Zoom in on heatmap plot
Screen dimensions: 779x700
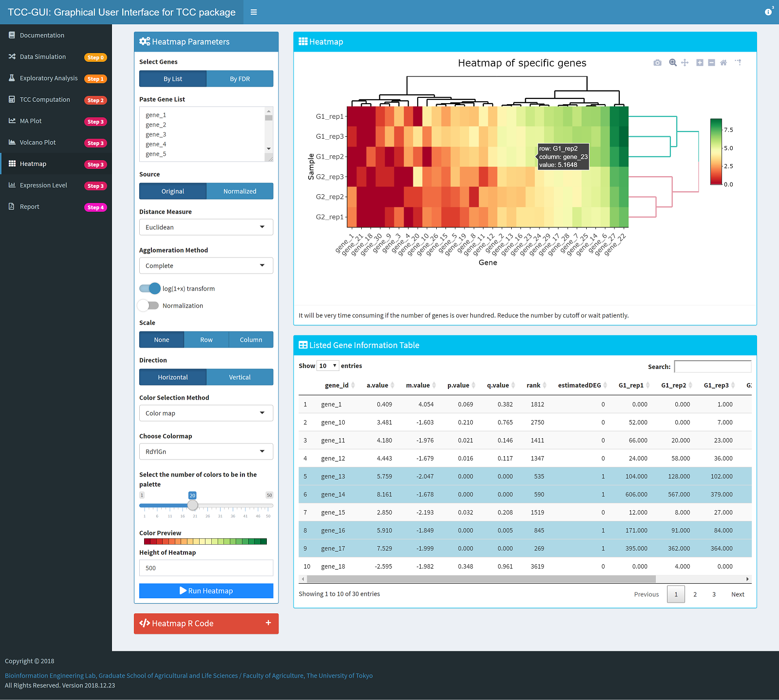[x=700, y=63]
